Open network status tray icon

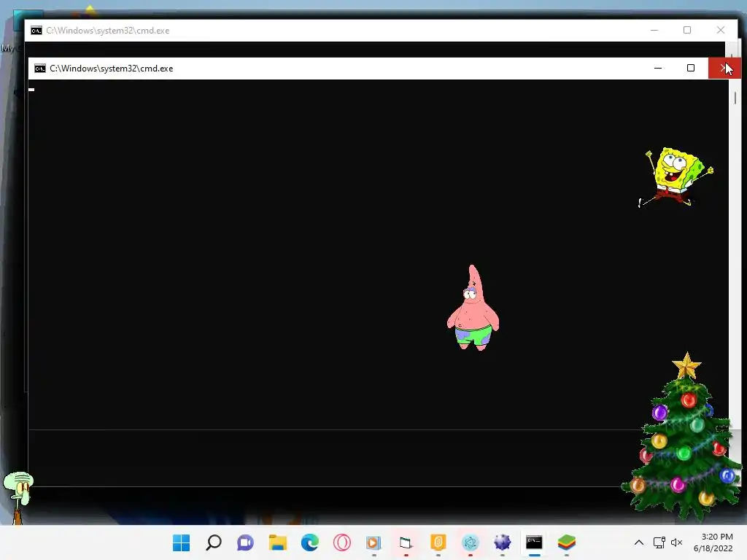click(659, 542)
